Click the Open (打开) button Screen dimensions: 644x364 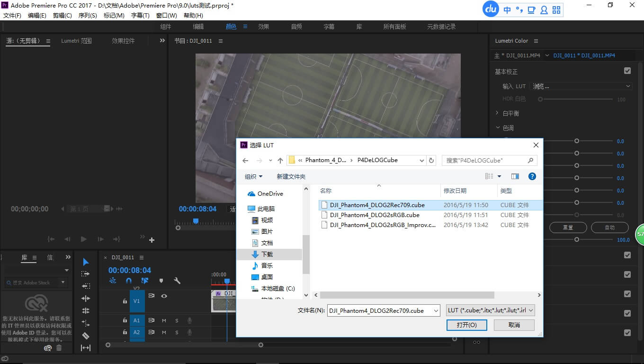click(466, 325)
